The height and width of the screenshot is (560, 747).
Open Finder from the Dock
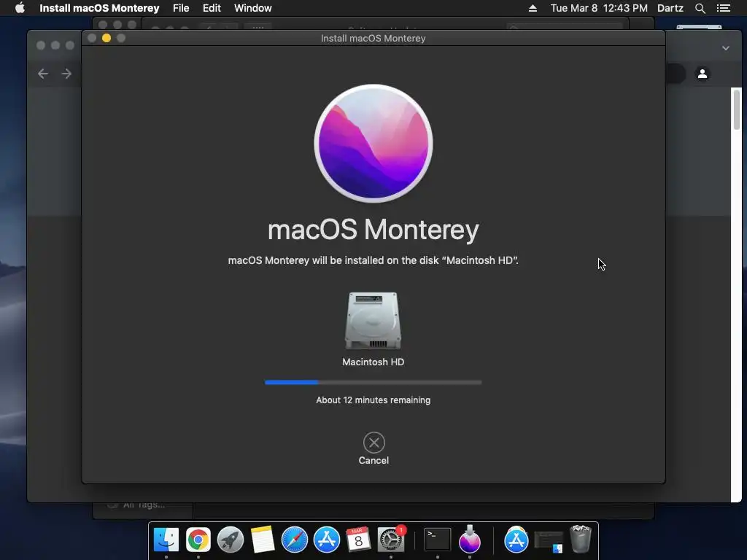[x=166, y=540]
